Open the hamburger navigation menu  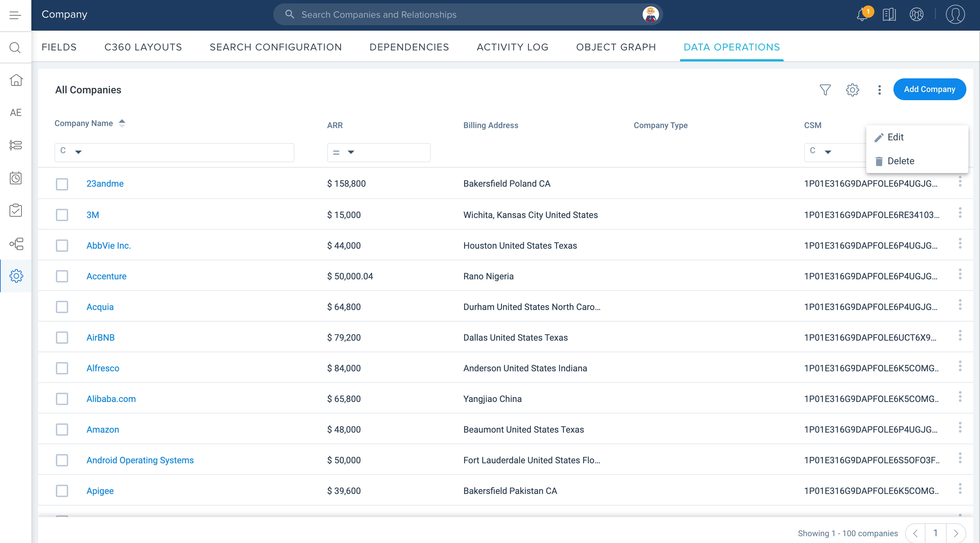(x=15, y=15)
